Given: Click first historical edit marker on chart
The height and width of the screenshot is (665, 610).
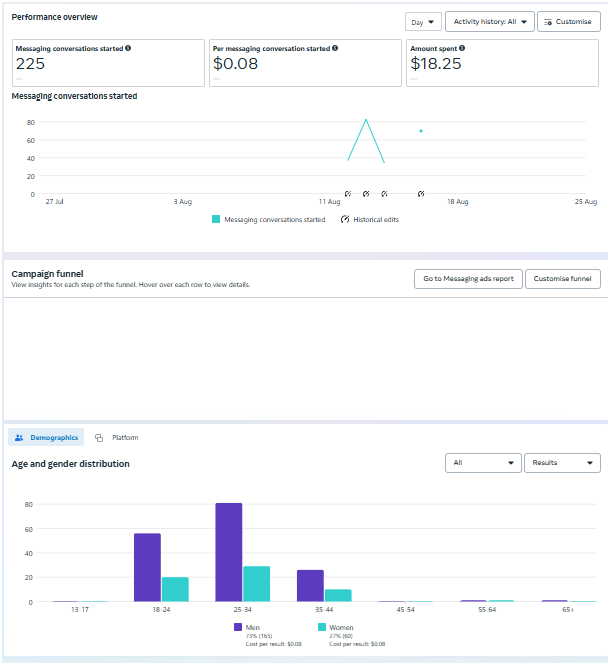Looking at the screenshot, I should point(348,194).
